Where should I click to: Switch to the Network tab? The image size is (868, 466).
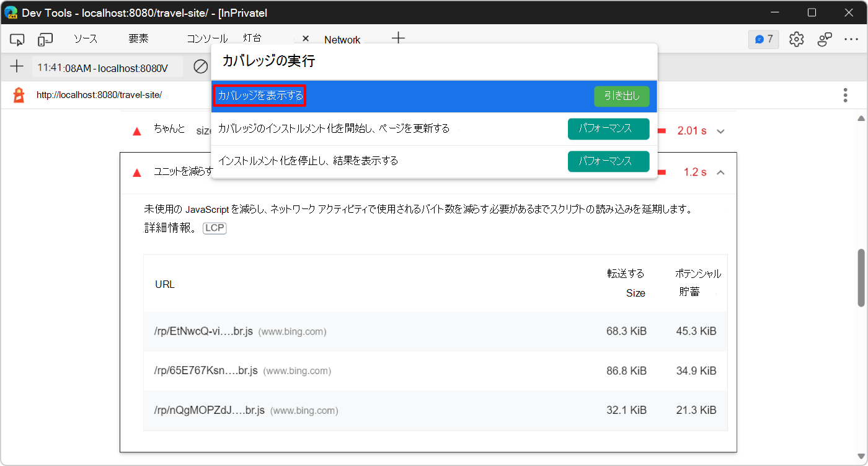coord(342,38)
